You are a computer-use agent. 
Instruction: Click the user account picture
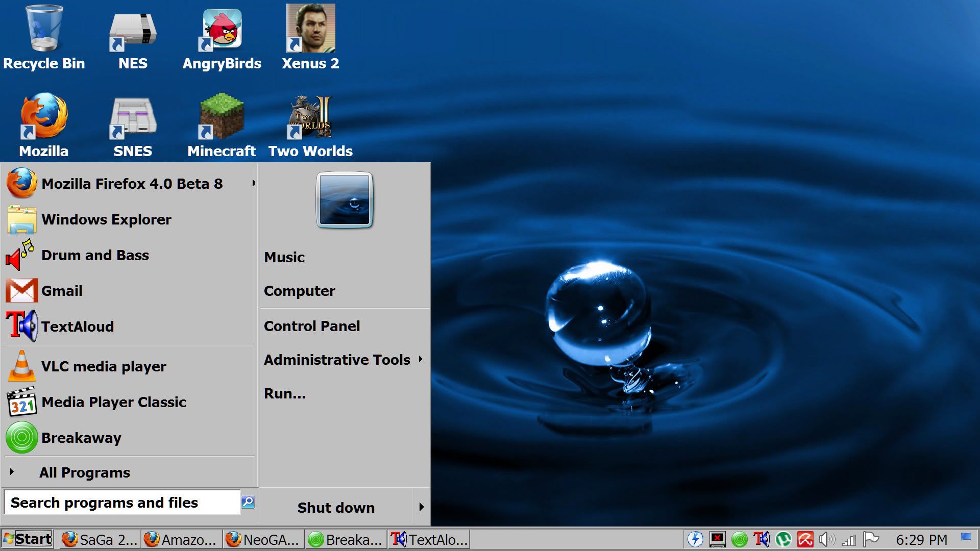(x=345, y=199)
